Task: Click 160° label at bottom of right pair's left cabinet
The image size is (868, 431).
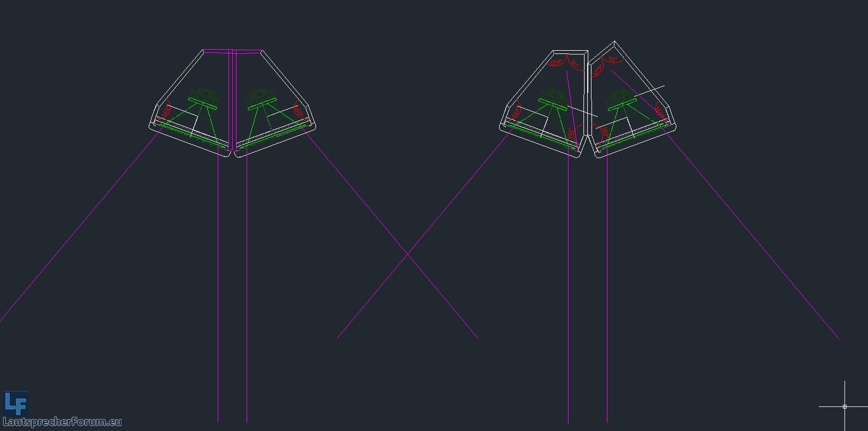Action: [571, 133]
